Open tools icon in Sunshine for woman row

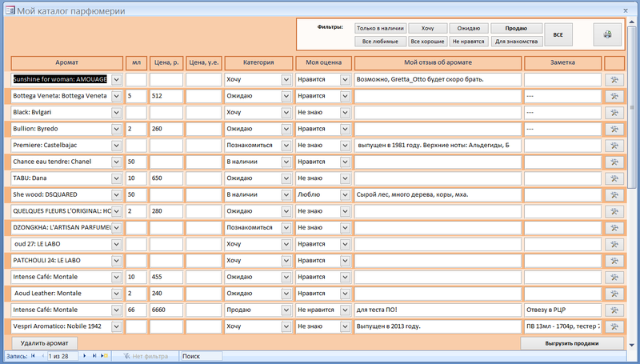pos(614,79)
